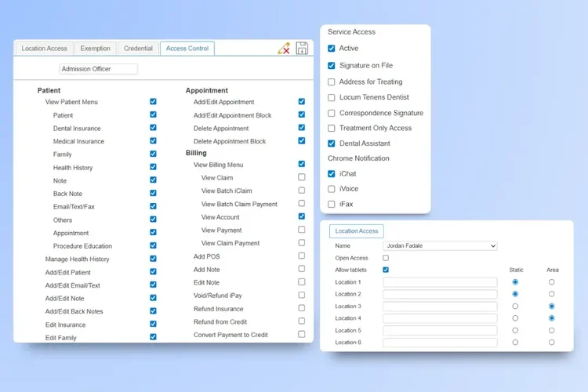Enable Refund Insurance checkbox
The width and height of the screenshot is (588, 392).
tap(302, 308)
